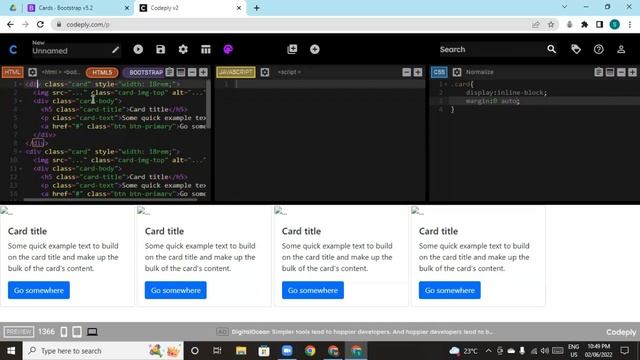Click the Normalize option in CSS pane

click(480, 72)
